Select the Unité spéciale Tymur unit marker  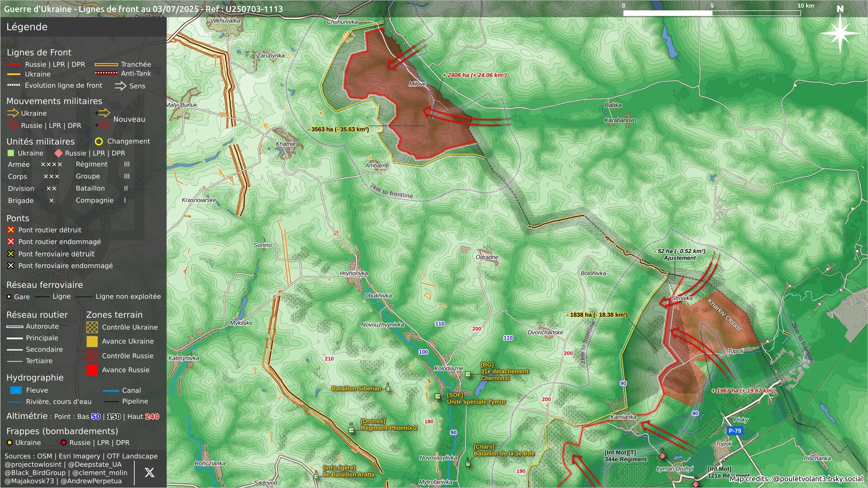437,396
